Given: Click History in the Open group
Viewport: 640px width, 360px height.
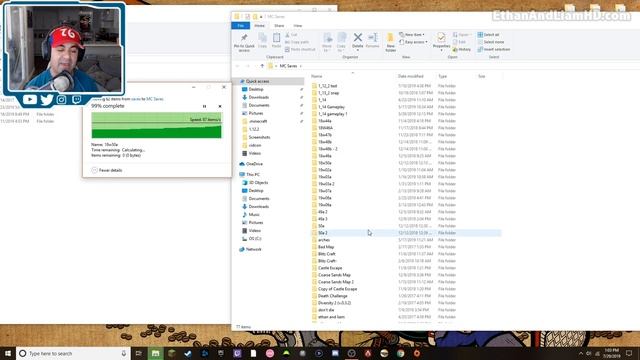Looking at the screenshot, I should point(462,49).
